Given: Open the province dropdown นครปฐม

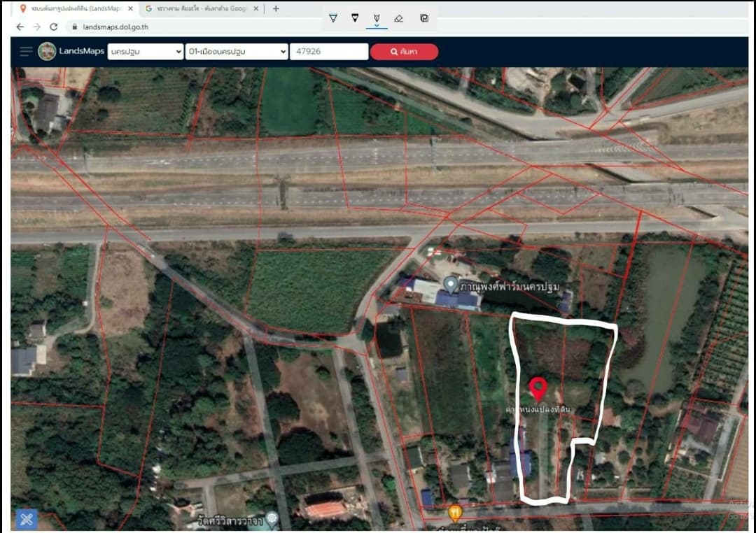Looking at the screenshot, I should pos(146,52).
